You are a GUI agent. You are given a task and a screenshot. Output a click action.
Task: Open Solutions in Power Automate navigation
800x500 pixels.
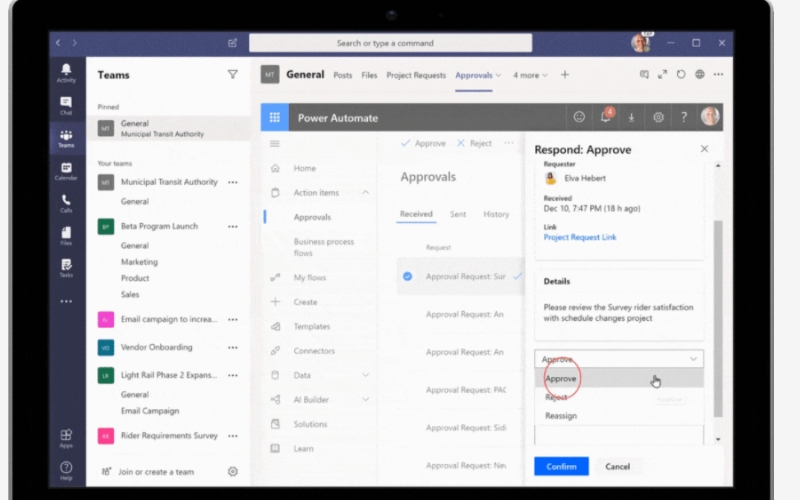coord(310,424)
